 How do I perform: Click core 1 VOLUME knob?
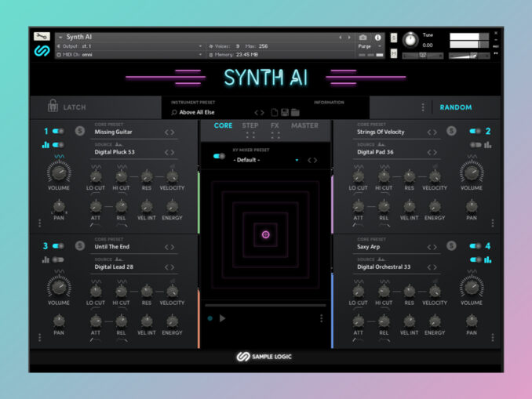59,172
